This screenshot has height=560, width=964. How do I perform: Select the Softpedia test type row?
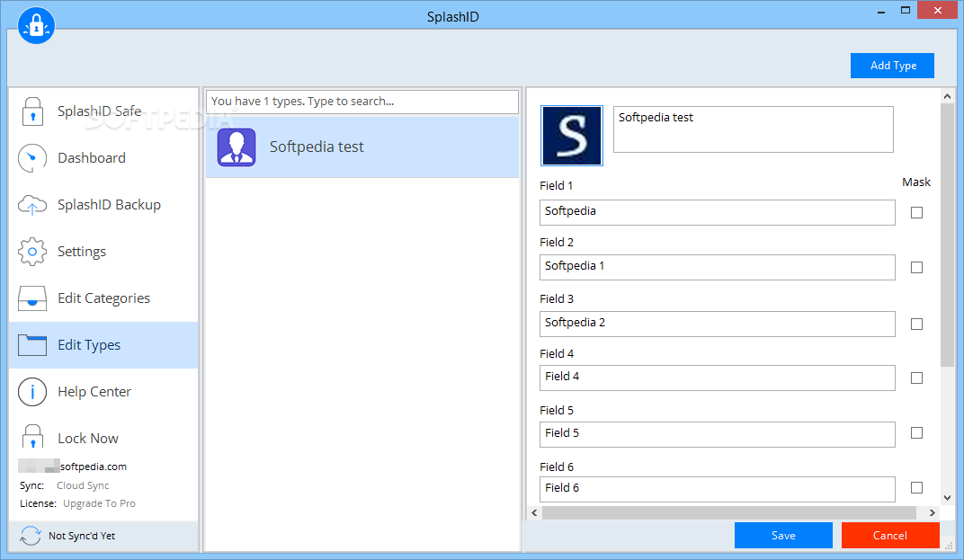click(x=362, y=147)
